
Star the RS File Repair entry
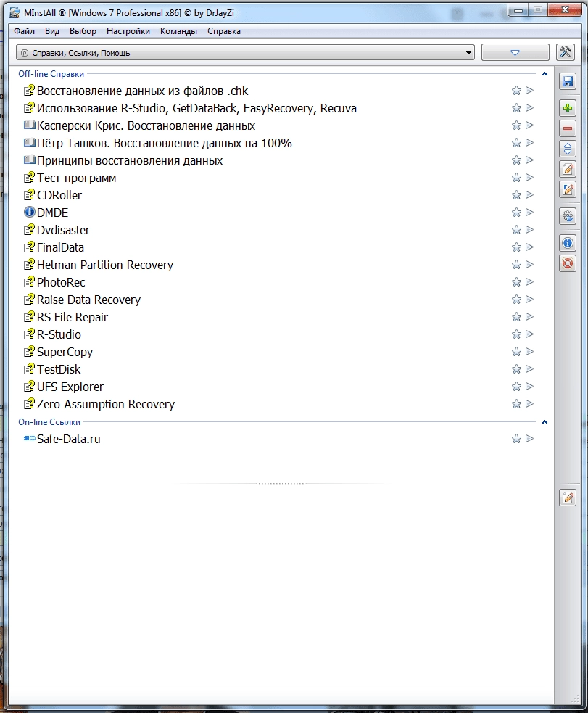coord(516,317)
